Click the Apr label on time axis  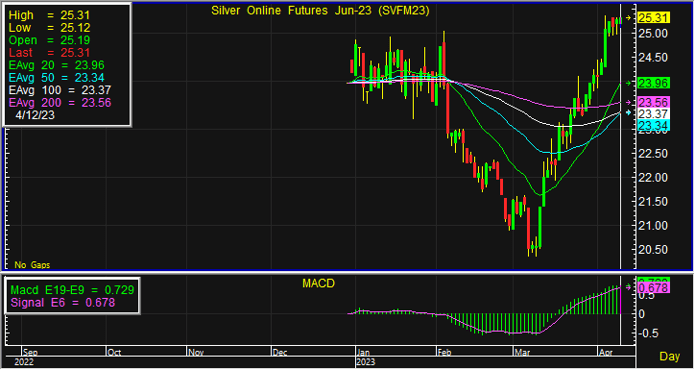[x=605, y=353]
